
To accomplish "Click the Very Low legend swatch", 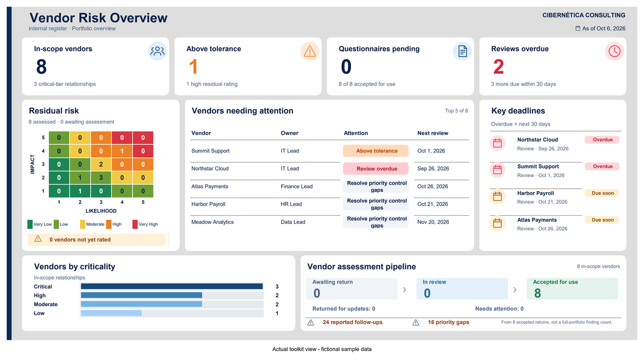I will click(x=30, y=224).
